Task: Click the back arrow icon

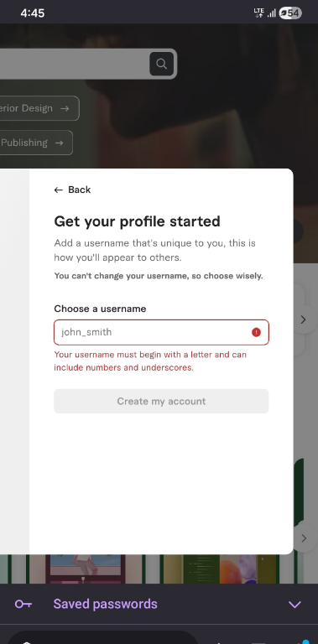Action: (x=59, y=190)
